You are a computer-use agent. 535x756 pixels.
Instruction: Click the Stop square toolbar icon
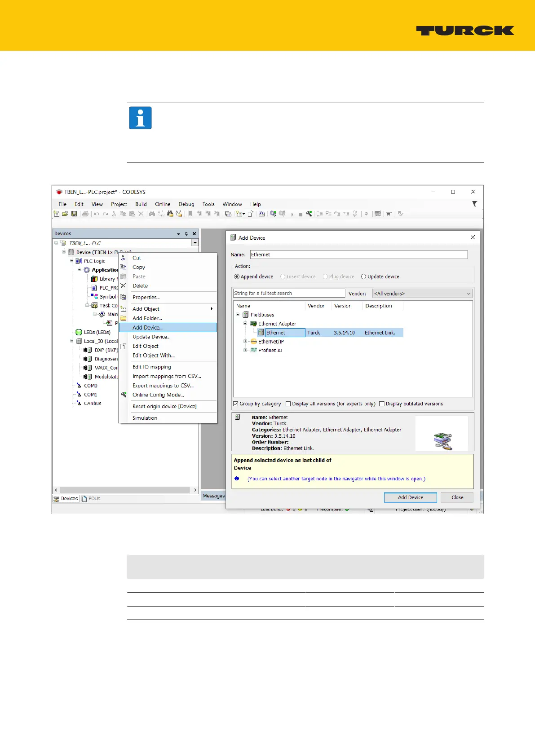(x=301, y=215)
